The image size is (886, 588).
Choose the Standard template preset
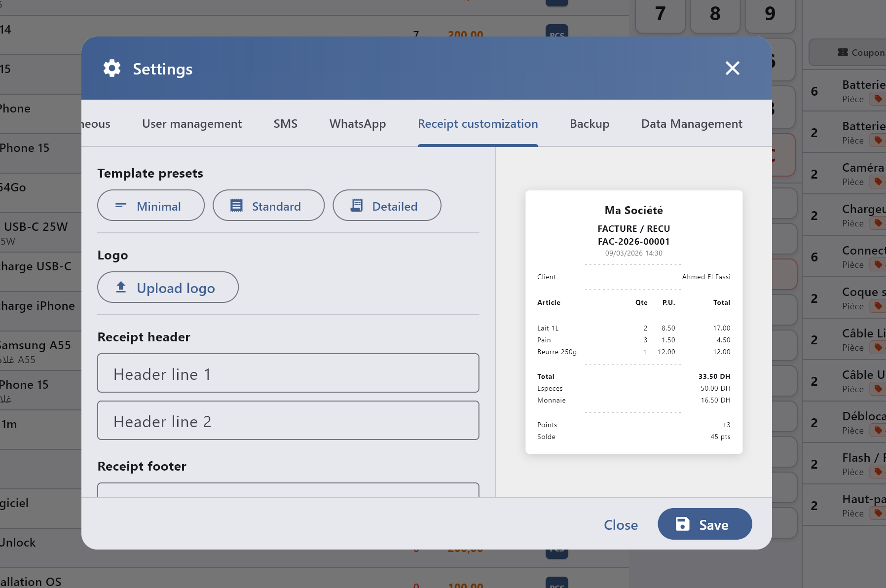click(x=268, y=206)
